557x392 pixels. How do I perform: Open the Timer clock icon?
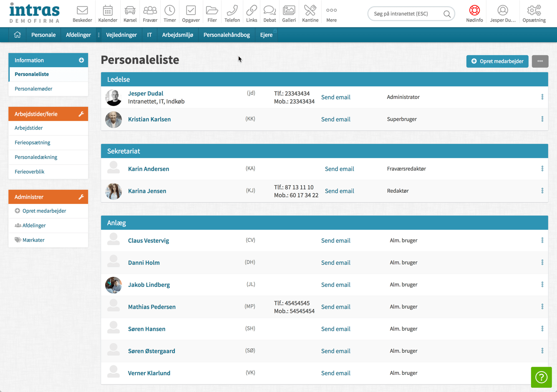[169, 10]
